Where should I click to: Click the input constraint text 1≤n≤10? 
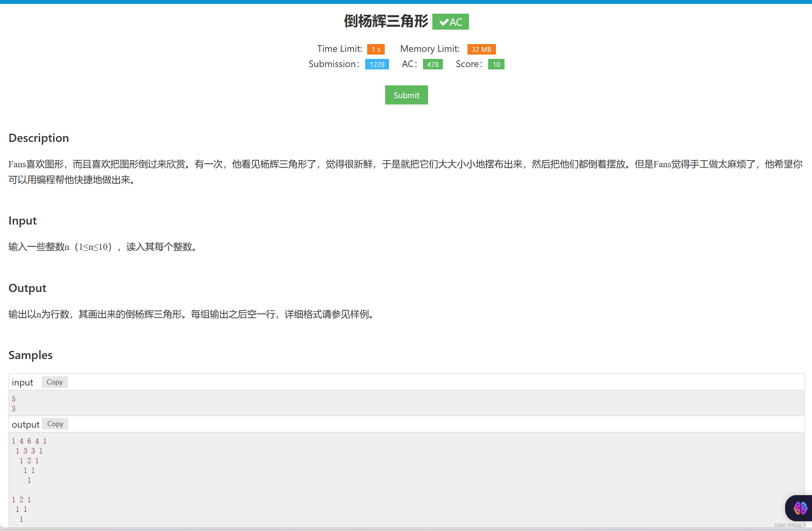coord(93,247)
